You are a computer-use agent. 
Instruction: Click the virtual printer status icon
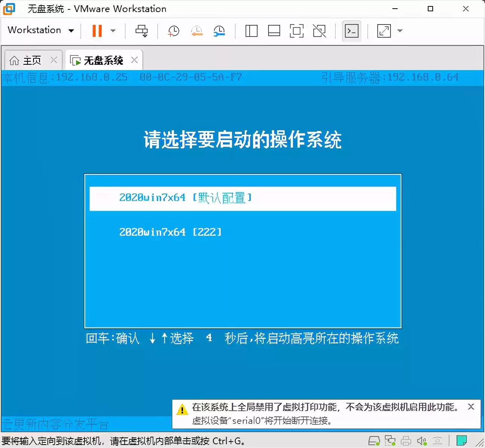pyautogui.click(x=406, y=440)
